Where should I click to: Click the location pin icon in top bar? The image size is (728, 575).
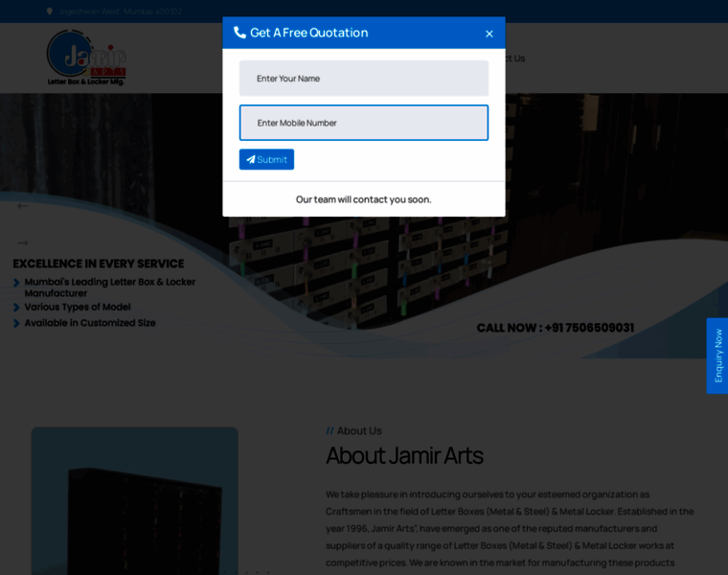[50, 11]
